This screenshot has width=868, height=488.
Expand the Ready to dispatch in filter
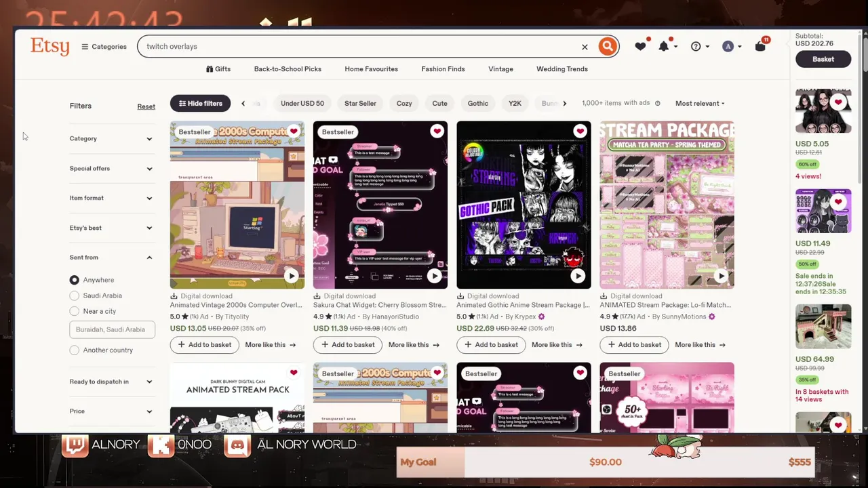coord(112,382)
